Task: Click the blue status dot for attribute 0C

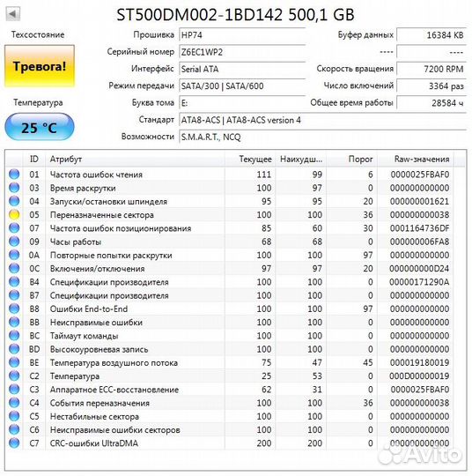Action: point(14,268)
